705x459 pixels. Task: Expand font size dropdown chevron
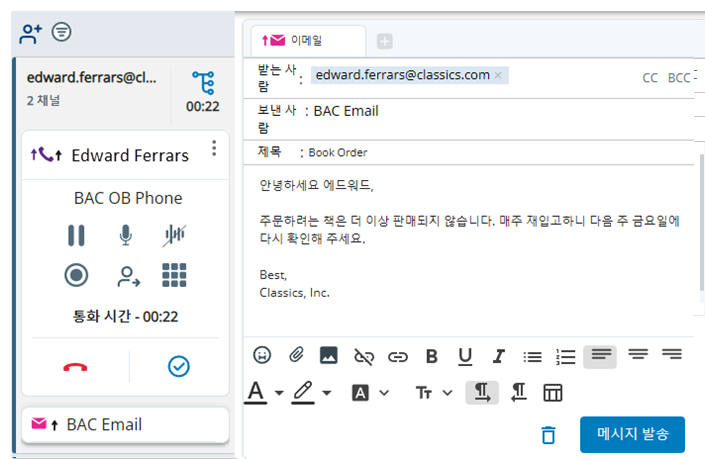(x=447, y=393)
